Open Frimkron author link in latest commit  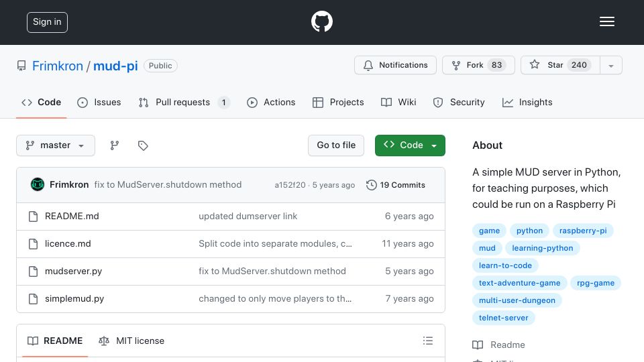coord(69,185)
